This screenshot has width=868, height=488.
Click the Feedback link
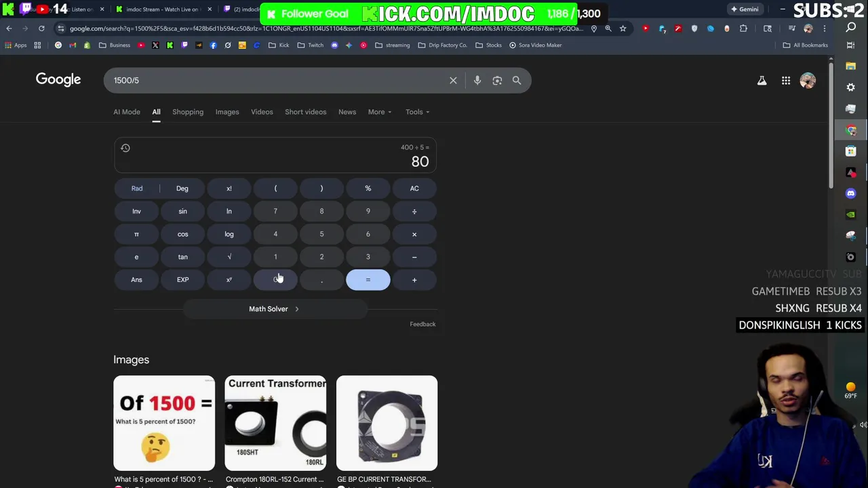click(422, 324)
